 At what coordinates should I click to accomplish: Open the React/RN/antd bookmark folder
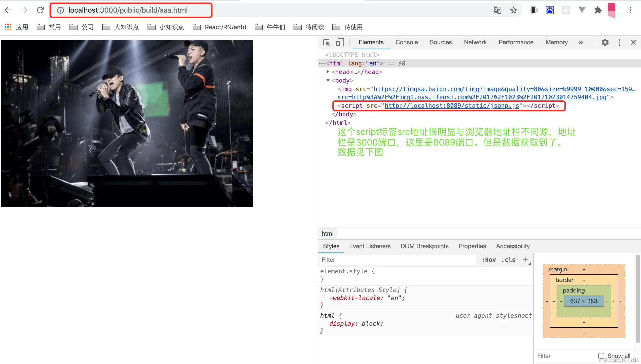coord(220,27)
